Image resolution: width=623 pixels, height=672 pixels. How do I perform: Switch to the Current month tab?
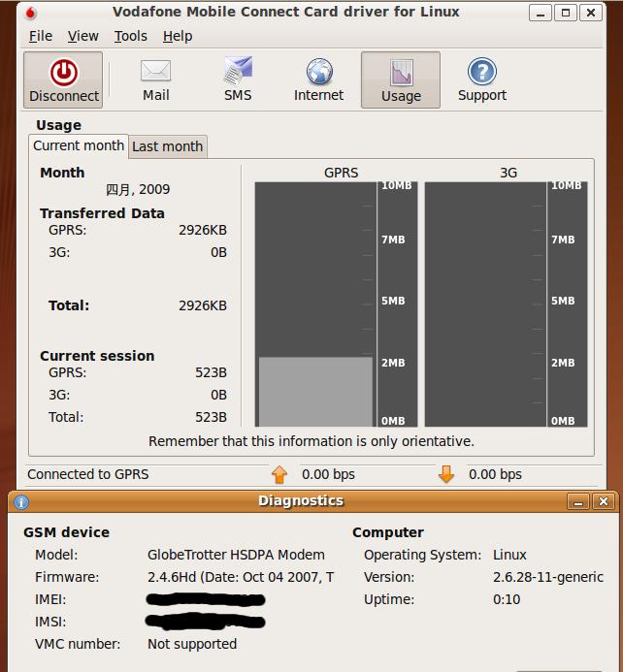point(79,145)
